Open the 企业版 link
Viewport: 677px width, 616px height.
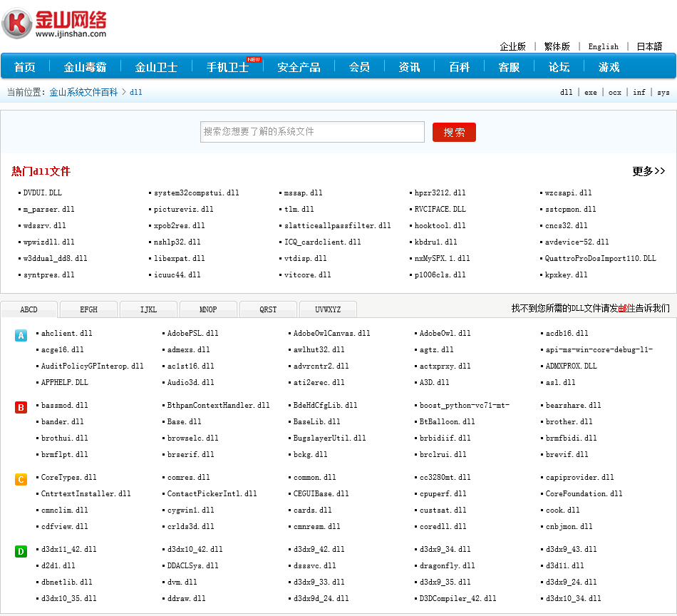[513, 46]
